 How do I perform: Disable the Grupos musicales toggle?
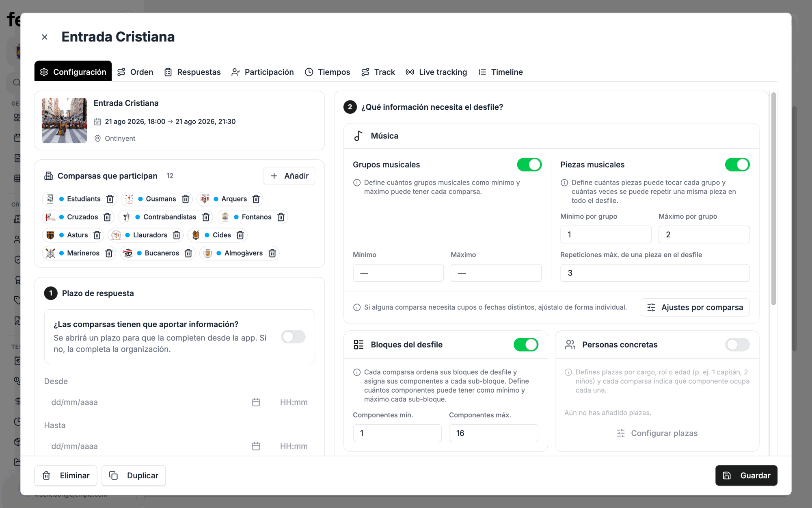click(529, 165)
